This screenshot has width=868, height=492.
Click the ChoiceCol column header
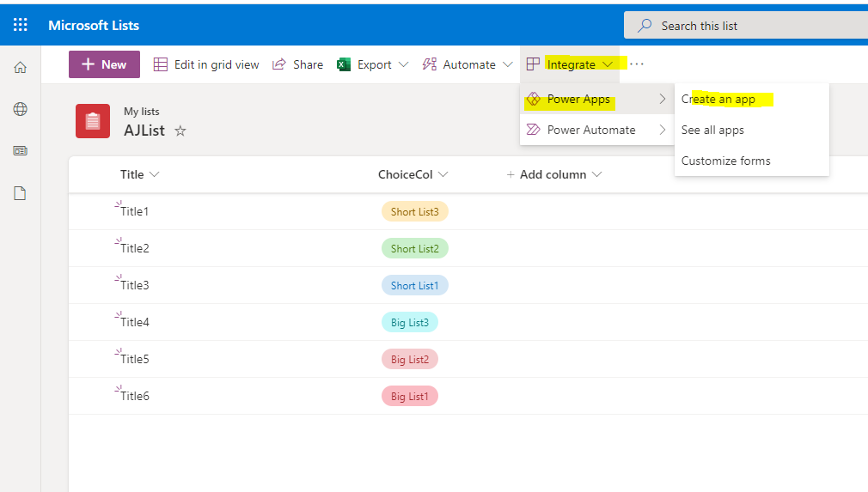tap(406, 174)
